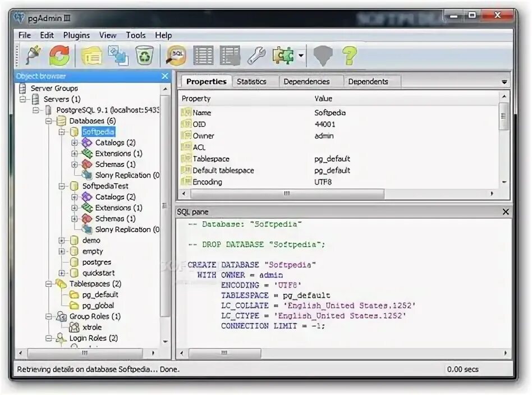
Task: Open the Maintenance wrench tool
Action: point(256,56)
